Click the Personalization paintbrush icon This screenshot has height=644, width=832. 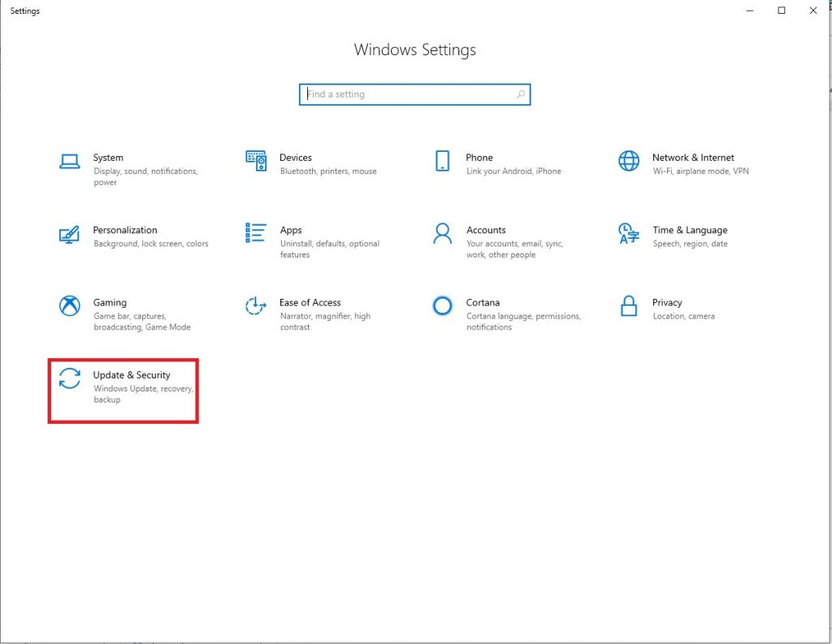tap(70, 234)
